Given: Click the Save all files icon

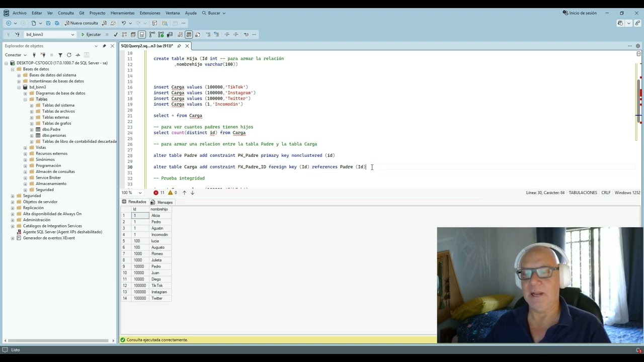Looking at the screenshot, I should point(57,23).
